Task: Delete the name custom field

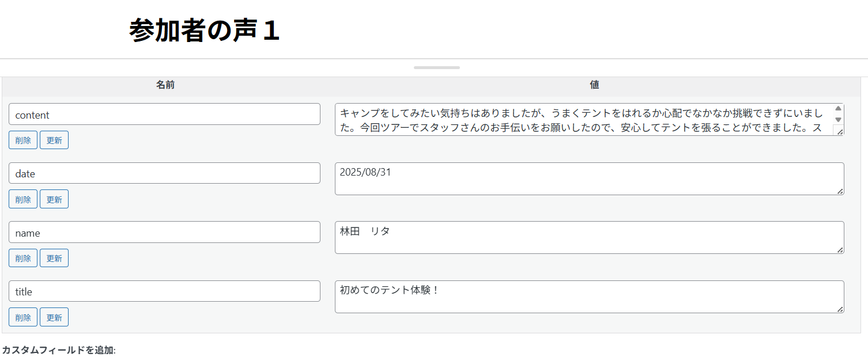Action: (23, 258)
